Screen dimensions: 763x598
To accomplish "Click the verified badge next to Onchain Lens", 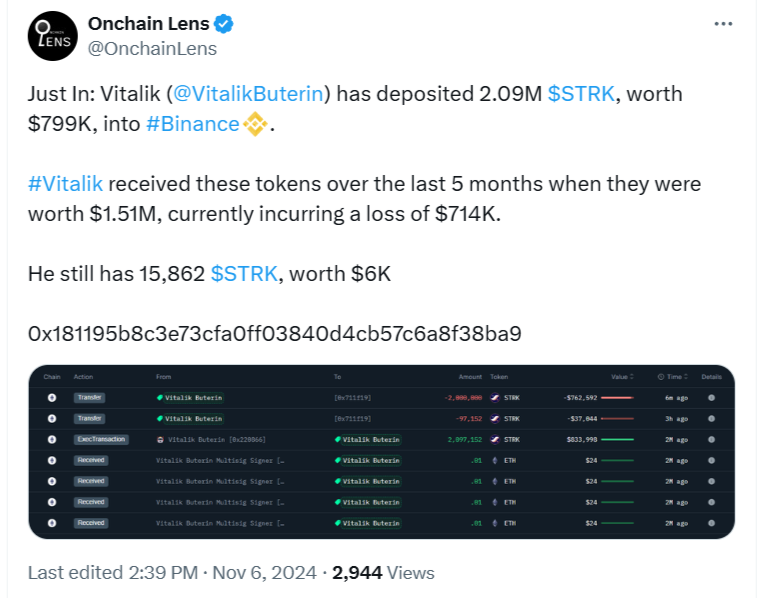I will click(x=226, y=22).
